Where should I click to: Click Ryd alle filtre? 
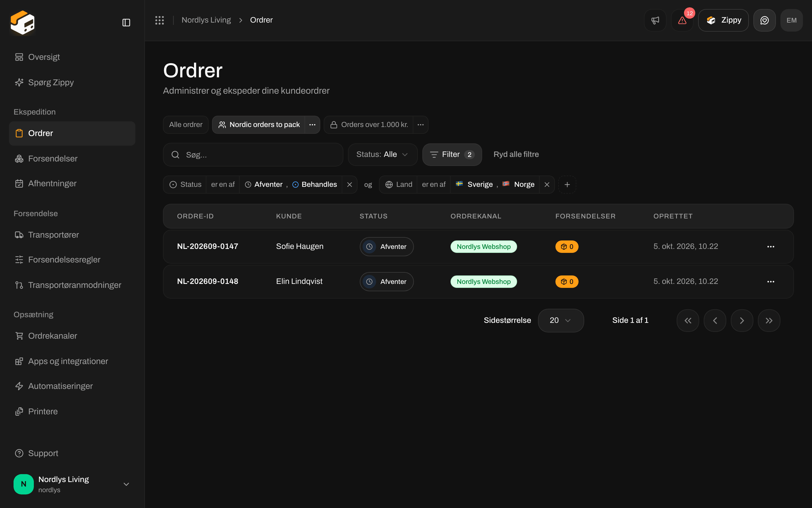(516, 155)
